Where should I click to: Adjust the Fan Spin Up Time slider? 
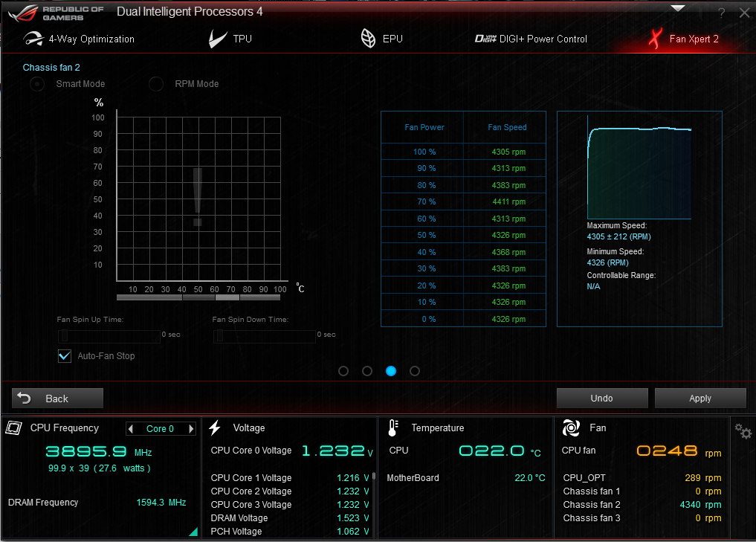[64, 336]
